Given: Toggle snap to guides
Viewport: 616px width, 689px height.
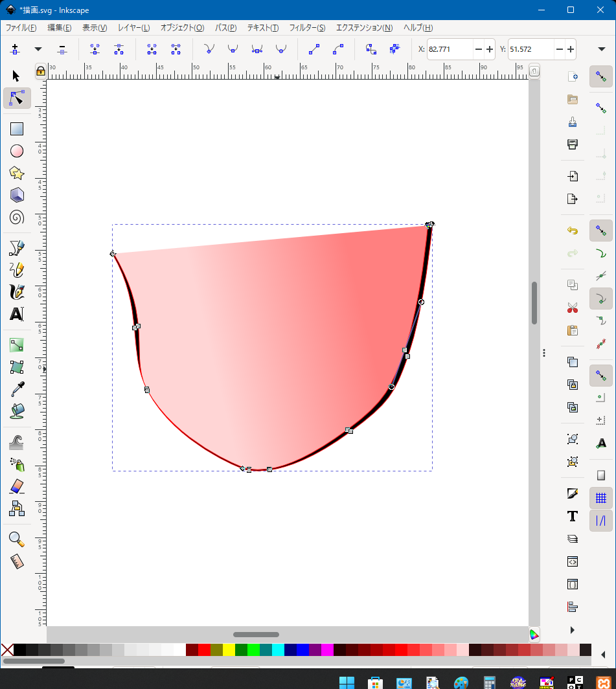Looking at the screenshot, I should coord(601,520).
